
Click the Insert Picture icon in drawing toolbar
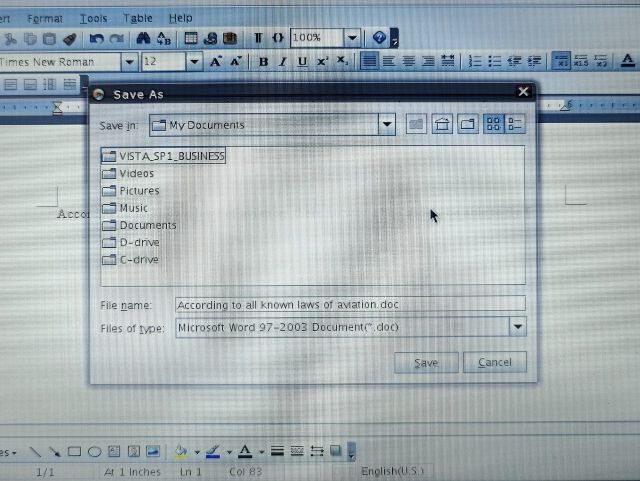coord(153,451)
